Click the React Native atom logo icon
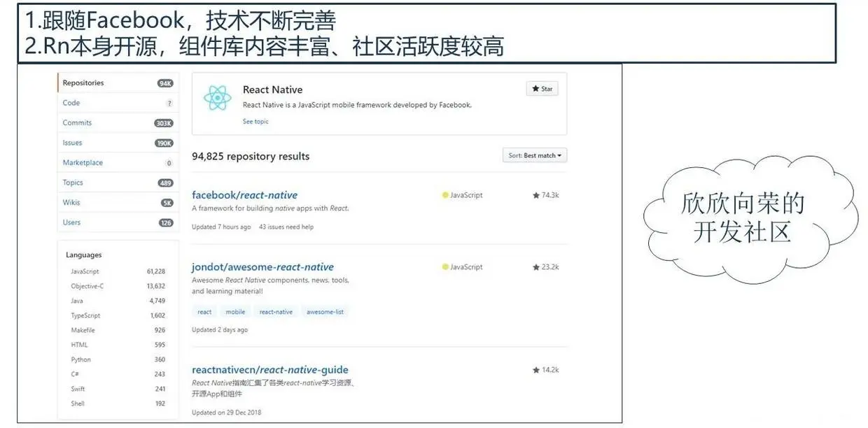Screen dimensions: 868x428 pos(217,97)
